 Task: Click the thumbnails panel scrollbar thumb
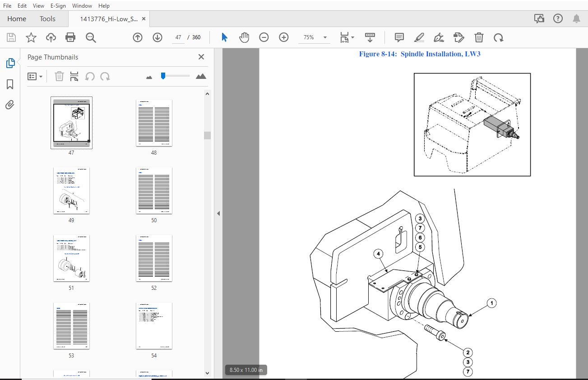tap(207, 135)
